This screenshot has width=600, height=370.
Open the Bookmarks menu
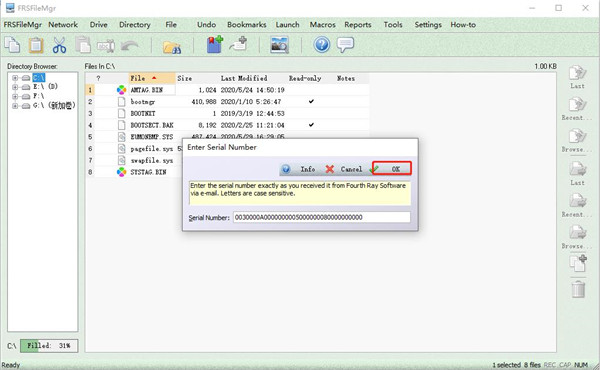pyautogui.click(x=246, y=24)
